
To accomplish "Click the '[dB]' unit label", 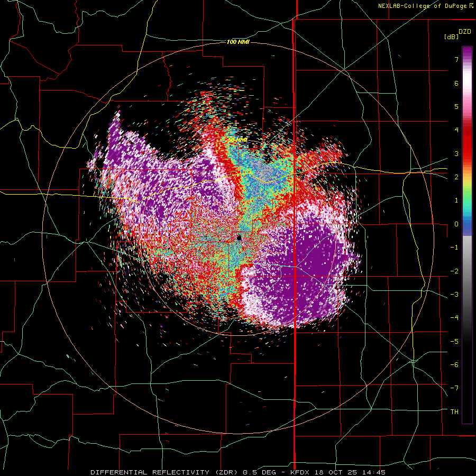I will coord(451,36).
